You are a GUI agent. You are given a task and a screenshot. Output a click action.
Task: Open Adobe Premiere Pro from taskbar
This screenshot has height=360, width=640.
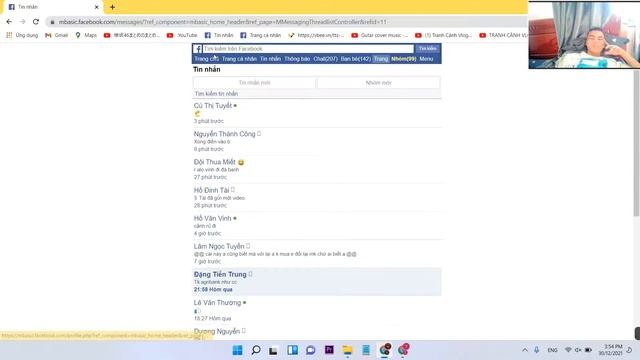coord(329,350)
